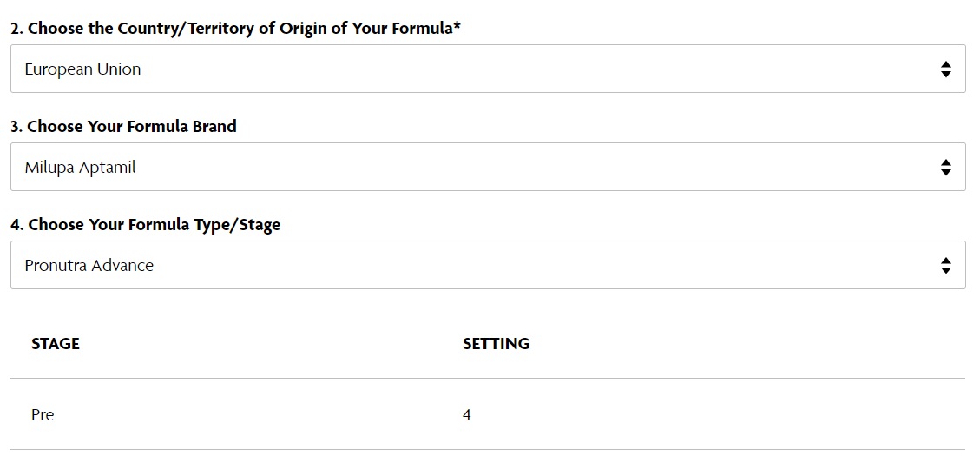
Task: Click the SETTING column header
Action: tap(497, 343)
